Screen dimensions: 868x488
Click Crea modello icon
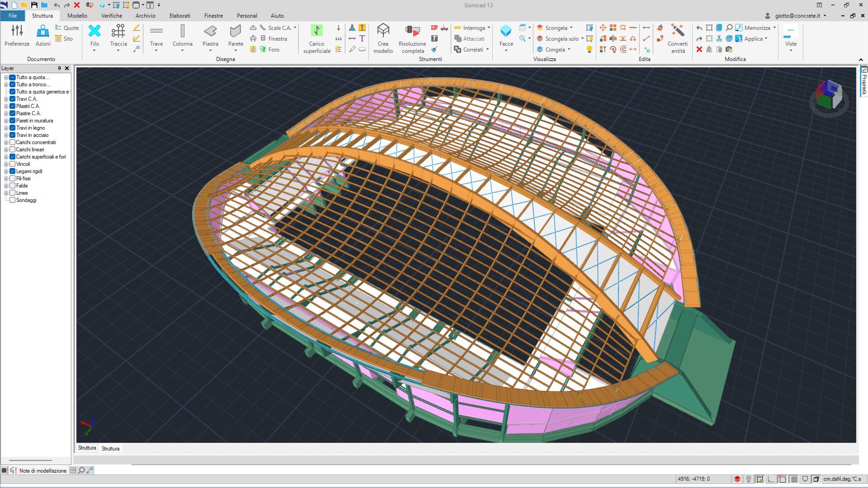coord(383,31)
